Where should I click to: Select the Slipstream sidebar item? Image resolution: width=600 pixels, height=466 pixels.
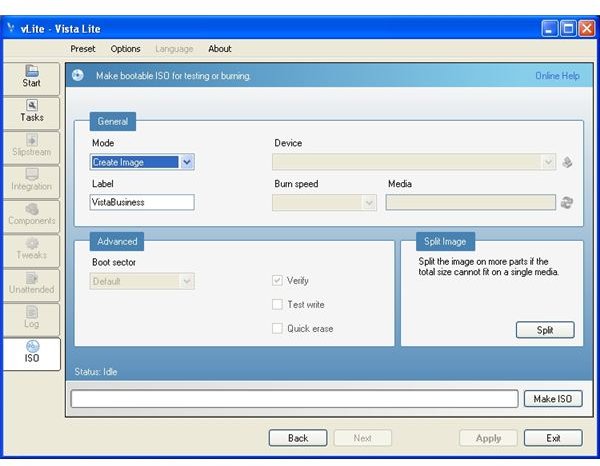pos(31,147)
